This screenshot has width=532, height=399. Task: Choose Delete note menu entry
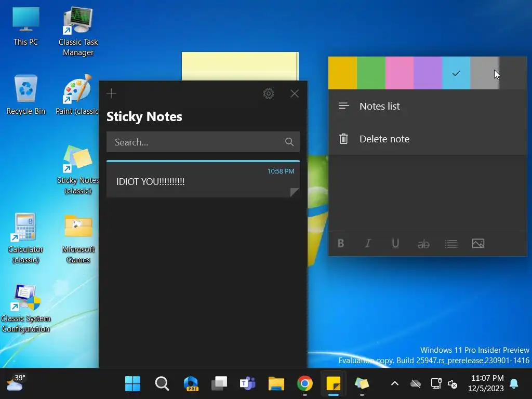[428, 139]
